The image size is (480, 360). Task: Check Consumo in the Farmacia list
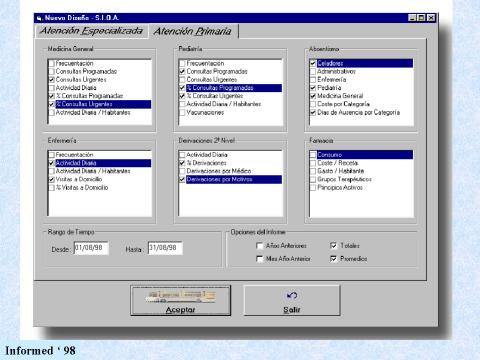tap(313, 155)
